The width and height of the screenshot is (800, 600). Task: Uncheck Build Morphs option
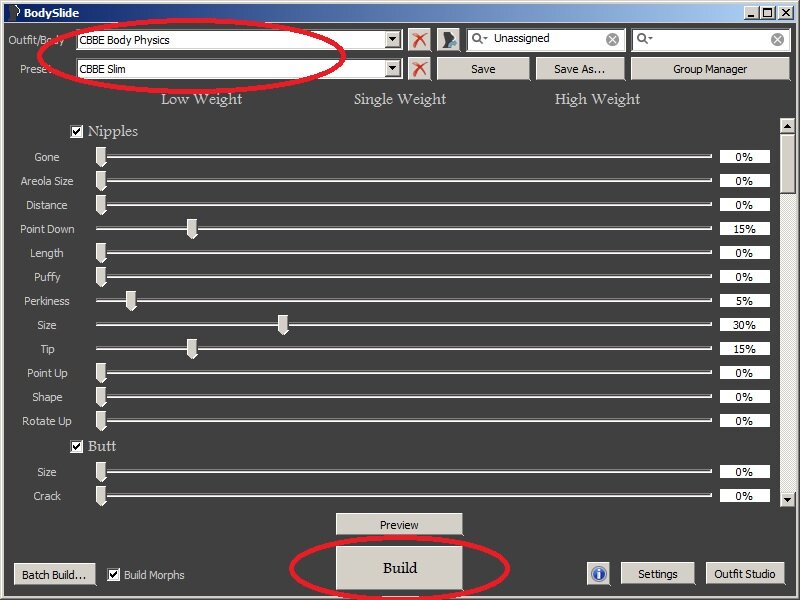(114, 574)
